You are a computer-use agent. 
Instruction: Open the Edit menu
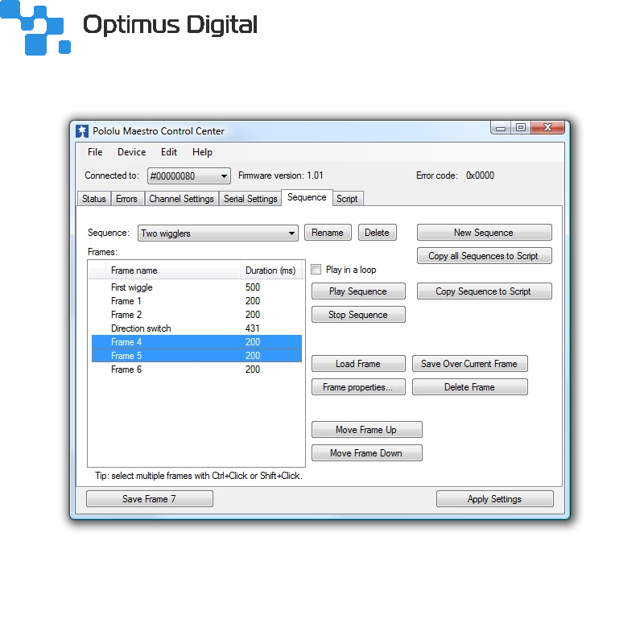pos(169,152)
